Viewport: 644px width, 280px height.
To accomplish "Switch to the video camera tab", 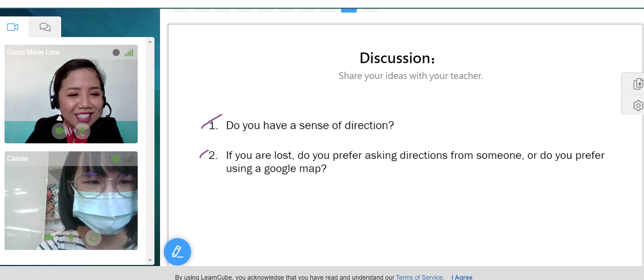I will [13, 27].
